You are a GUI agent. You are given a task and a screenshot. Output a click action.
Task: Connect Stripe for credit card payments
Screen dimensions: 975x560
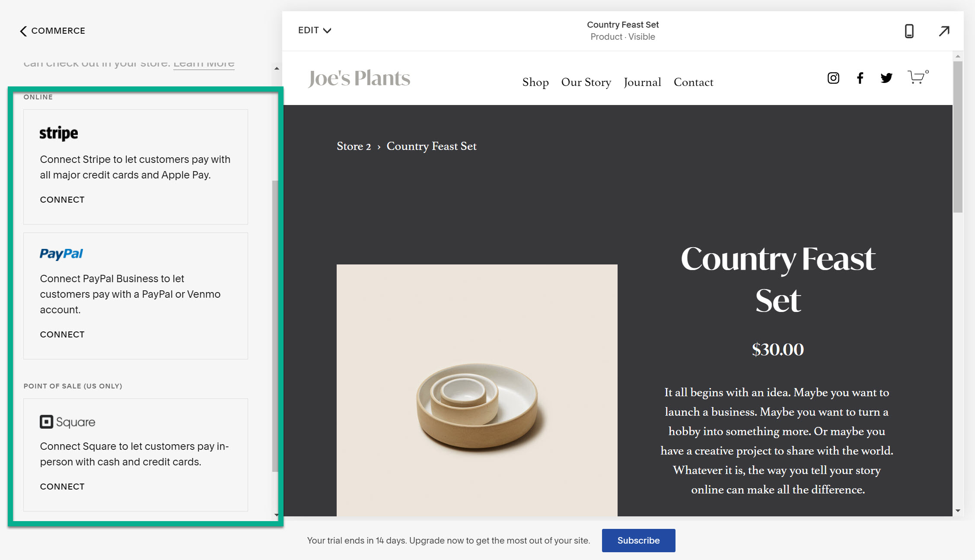pos(62,199)
